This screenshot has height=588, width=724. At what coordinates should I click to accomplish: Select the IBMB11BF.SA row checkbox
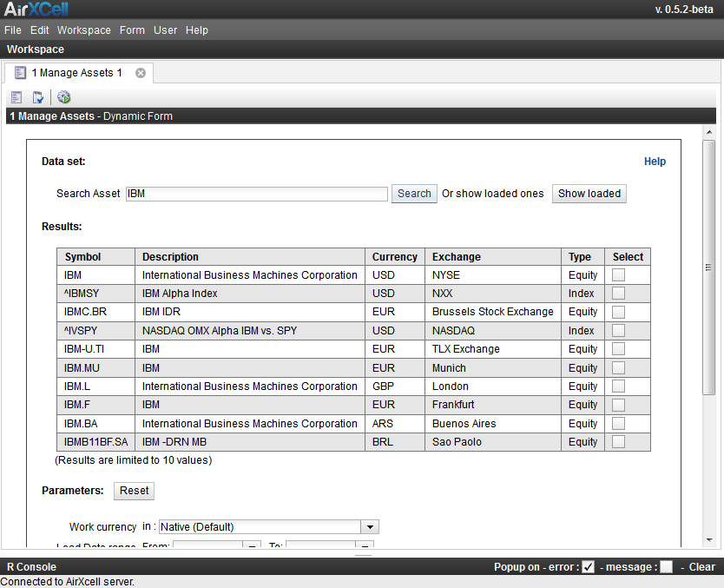pyautogui.click(x=618, y=441)
